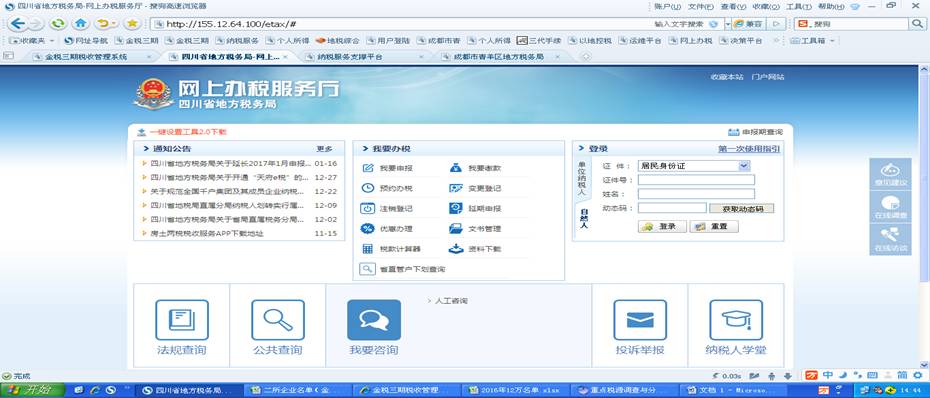930x398 pixels.
Task: Open the 一键设置工具2.0下载 link
Action: click(x=188, y=132)
